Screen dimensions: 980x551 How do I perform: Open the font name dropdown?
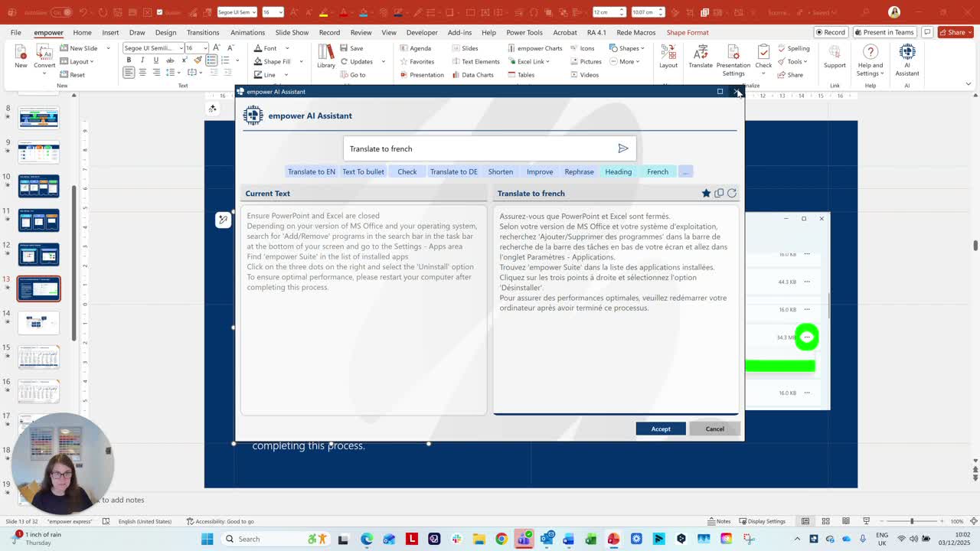pyautogui.click(x=181, y=48)
